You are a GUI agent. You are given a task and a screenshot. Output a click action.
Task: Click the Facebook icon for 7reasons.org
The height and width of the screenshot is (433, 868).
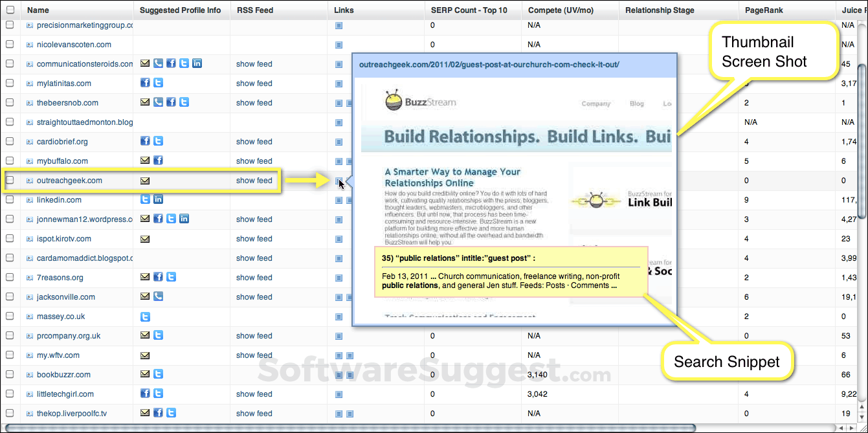(158, 277)
